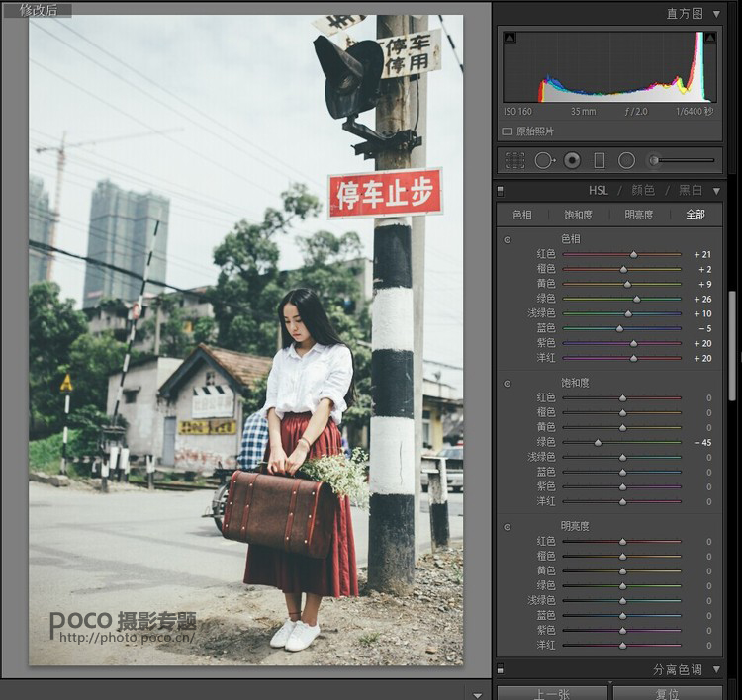Expand the 分离色调 panel

click(717, 669)
